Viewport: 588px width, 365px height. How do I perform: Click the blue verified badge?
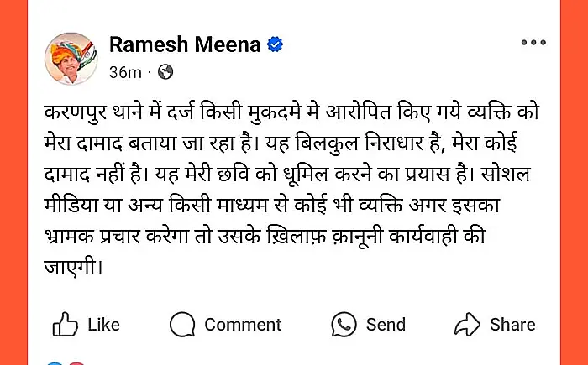(275, 45)
